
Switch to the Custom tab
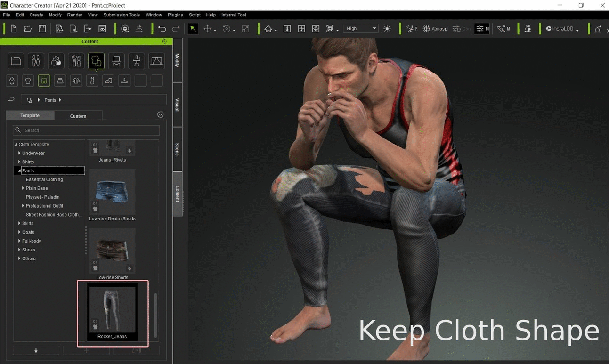coord(78,116)
